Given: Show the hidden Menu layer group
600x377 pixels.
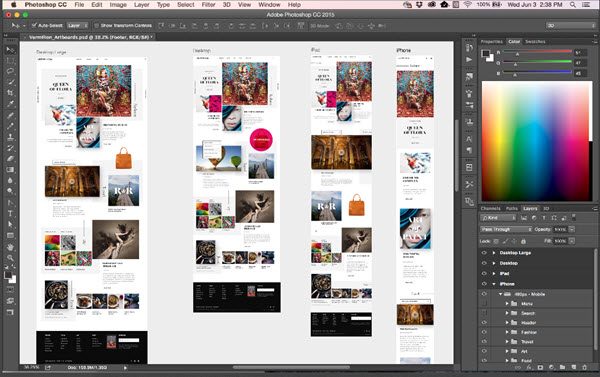Looking at the screenshot, I should pyautogui.click(x=484, y=304).
